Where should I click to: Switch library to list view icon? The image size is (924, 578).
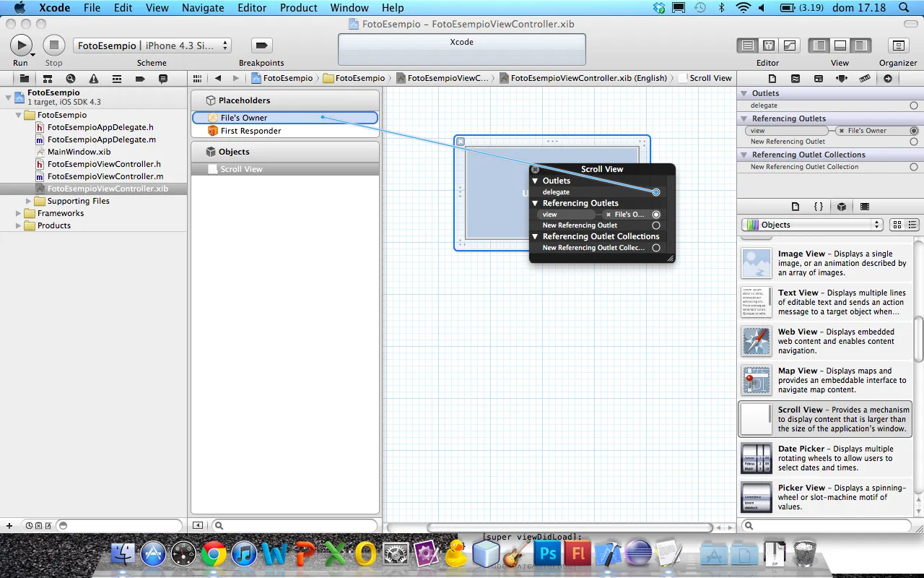tap(913, 225)
